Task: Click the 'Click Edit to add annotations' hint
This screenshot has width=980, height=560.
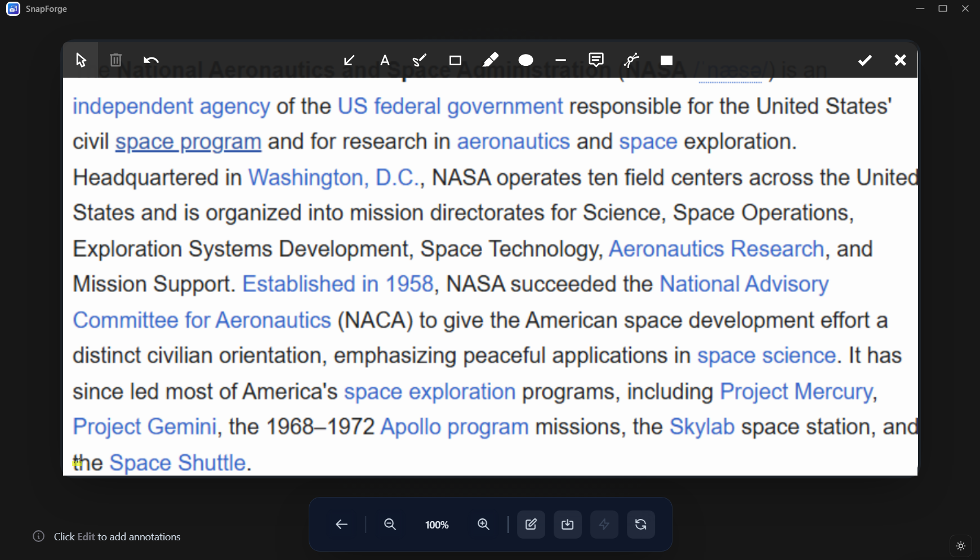Action: click(x=117, y=537)
